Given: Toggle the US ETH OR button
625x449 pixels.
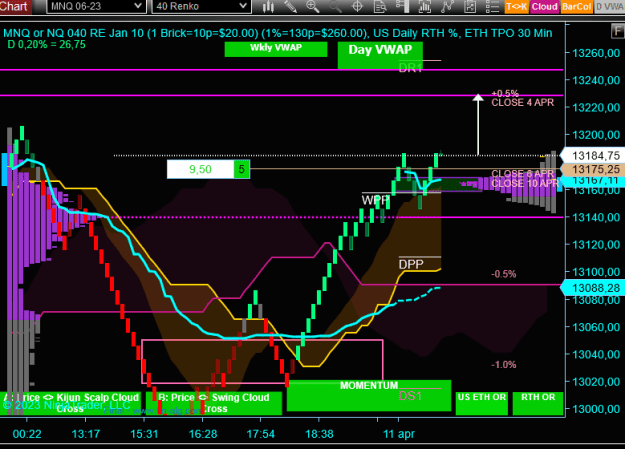Looking at the screenshot, I should click(482, 403).
